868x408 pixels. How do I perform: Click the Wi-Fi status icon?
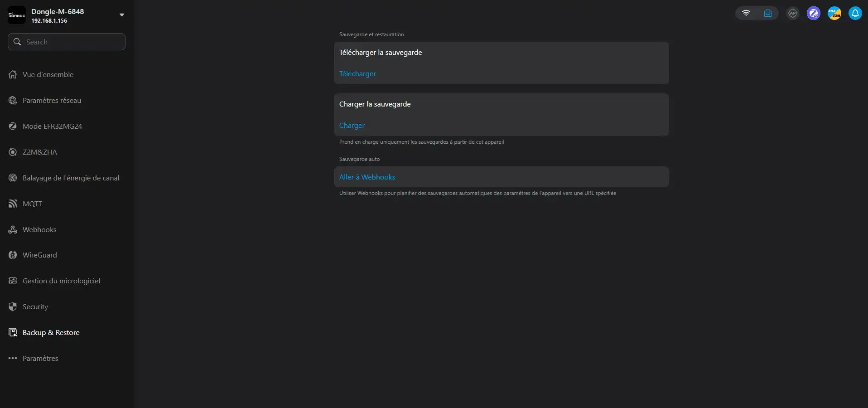pos(746,13)
